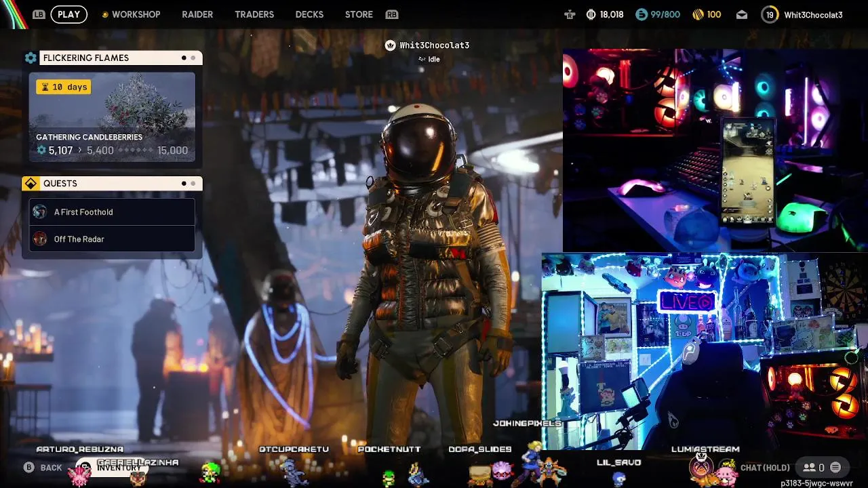This screenshot has width=868, height=488.
Task: Click the phone screen in the desk camera feed
Action: [x=748, y=171]
